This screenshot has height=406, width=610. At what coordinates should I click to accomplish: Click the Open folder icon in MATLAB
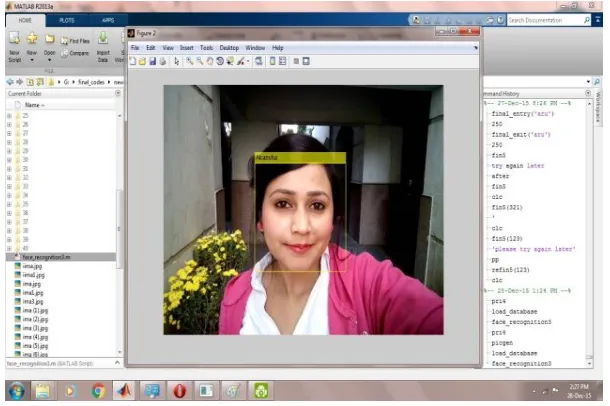pos(49,38)
